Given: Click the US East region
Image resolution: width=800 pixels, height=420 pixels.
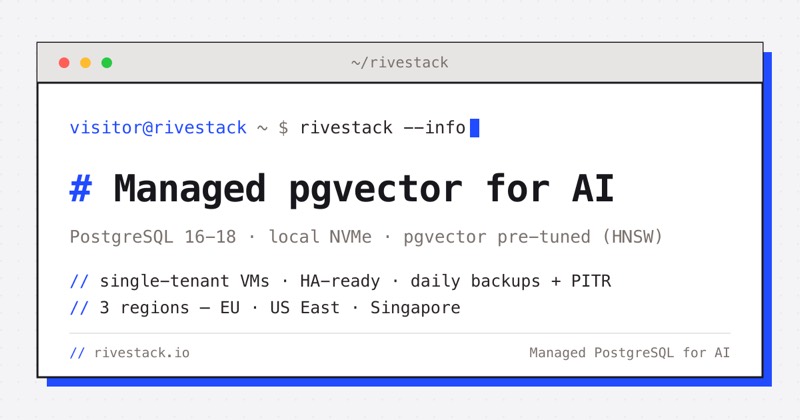Looking at the screenshot, I should (305, 308).
